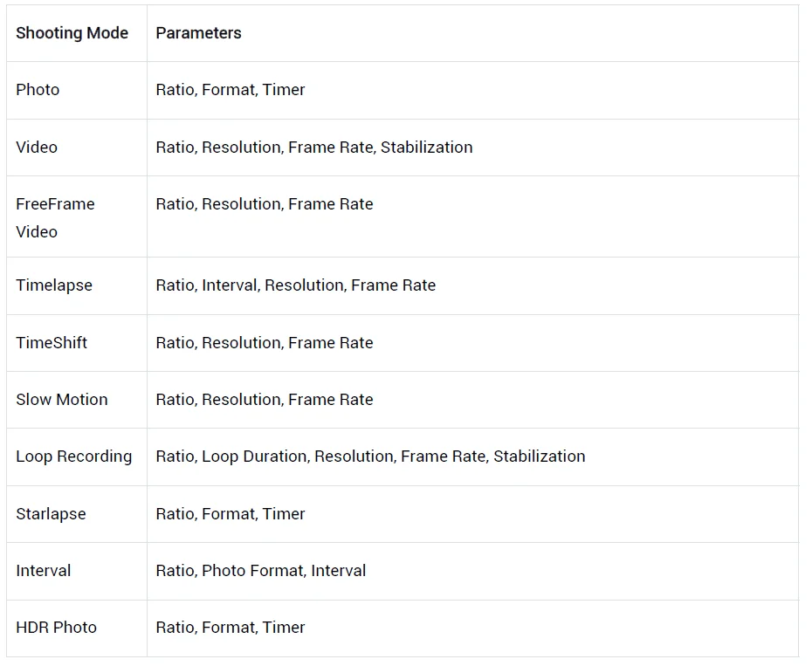Select the "Timelapse" shooting mode cell
Image resolution: width=812 pixels, height=666 pixels.
pos(53,285)
